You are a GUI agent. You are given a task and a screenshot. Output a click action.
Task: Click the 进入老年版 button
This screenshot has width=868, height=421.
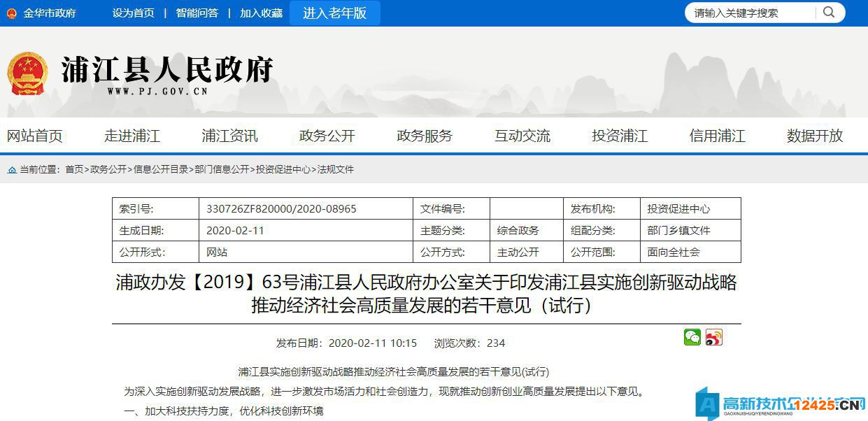(x=334, y=12)
